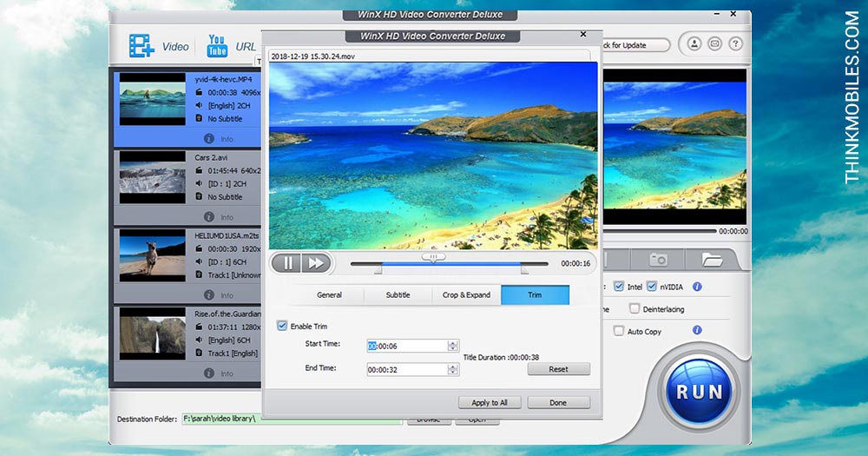
Task: Click video info icon of Rise.of.the.Guardian
Action: click(x=199, y=327)
